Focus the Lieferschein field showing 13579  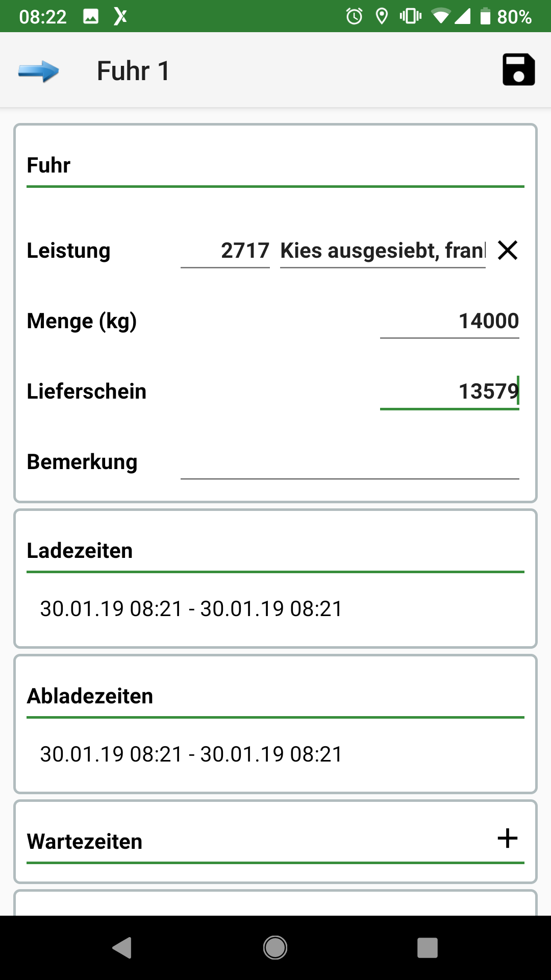click(x=449, y=391)
